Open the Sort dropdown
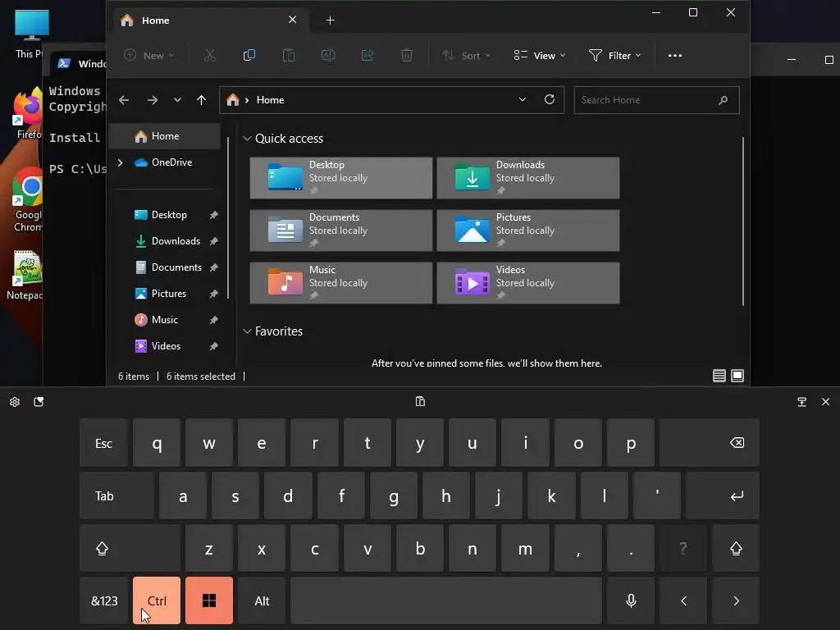This screenshot has height=630, width=840. click(466, 55)
